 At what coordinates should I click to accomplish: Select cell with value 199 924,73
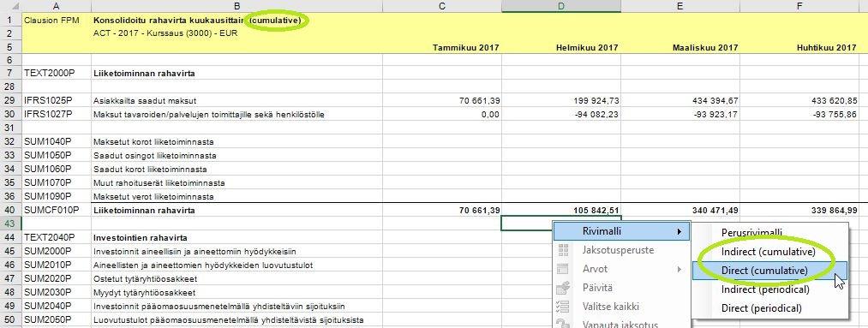(561, 101)
